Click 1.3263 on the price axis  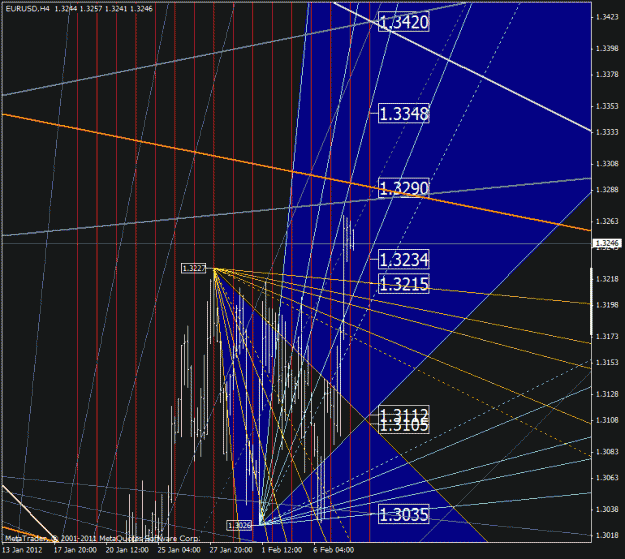(x=607, y=221)
